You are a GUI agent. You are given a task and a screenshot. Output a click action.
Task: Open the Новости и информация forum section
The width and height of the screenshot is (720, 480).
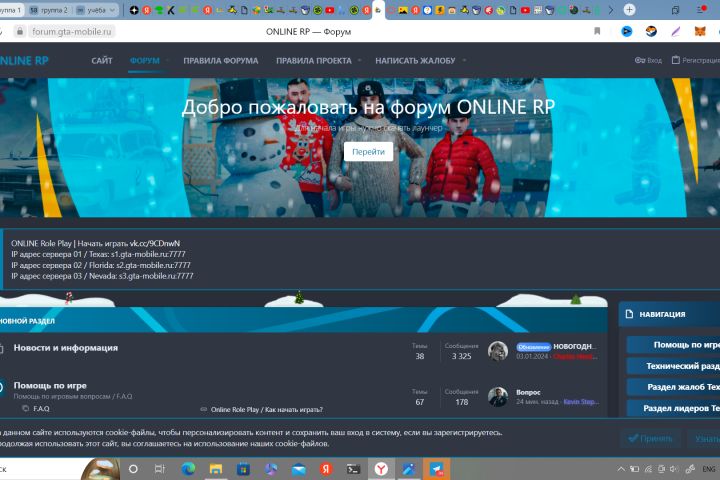(x=66, y=348)
